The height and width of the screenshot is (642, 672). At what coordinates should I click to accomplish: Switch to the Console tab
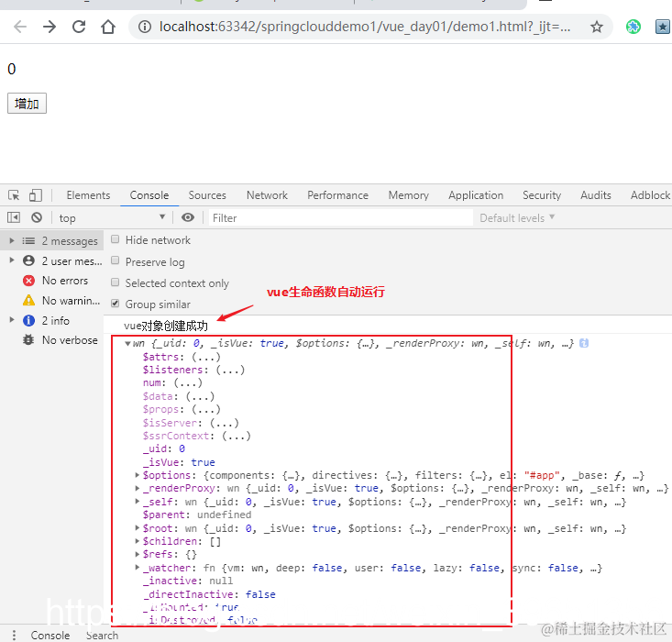[x=149, y=195]
